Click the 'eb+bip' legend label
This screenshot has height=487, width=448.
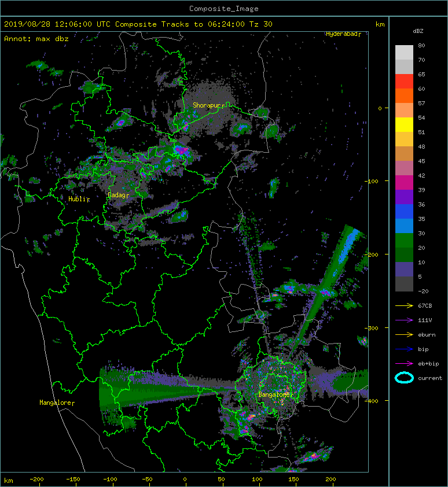(428, 364)
